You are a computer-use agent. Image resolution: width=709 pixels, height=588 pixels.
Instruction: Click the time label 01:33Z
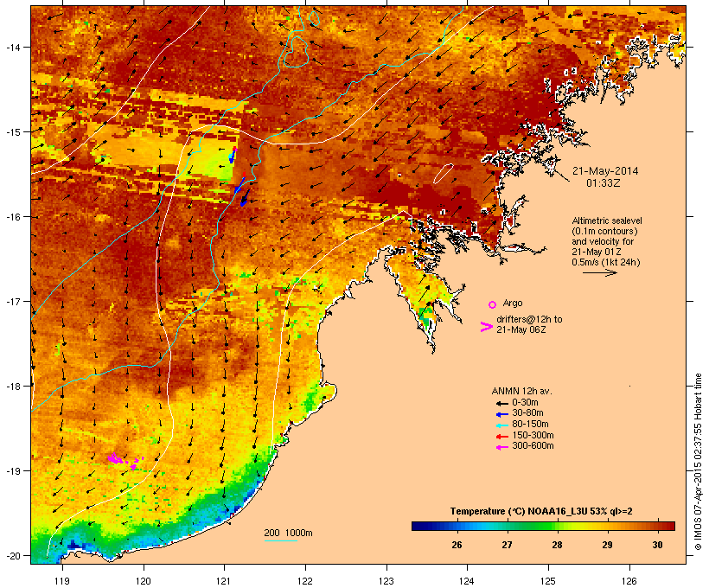pyautogui.click(x=604, y=183)
